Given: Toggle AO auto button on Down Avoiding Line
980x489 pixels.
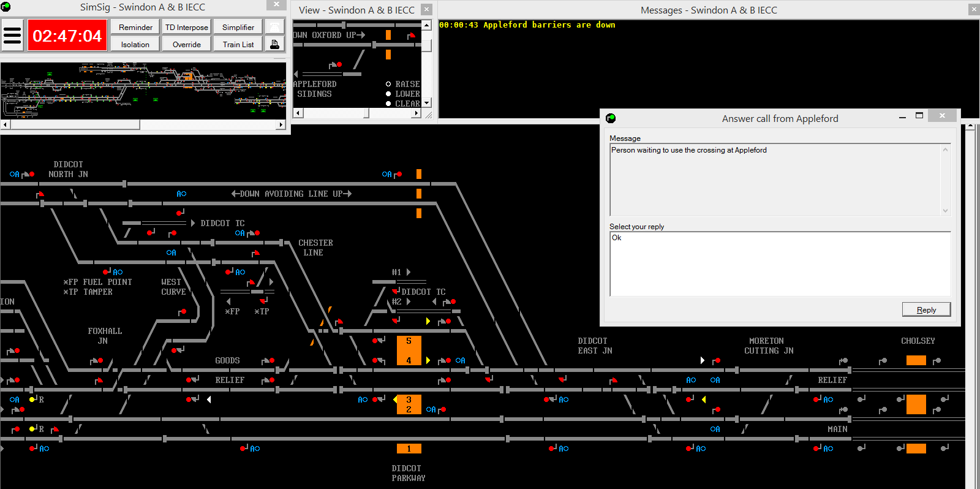Looking at the screenshot, I should tap(181, 194).
